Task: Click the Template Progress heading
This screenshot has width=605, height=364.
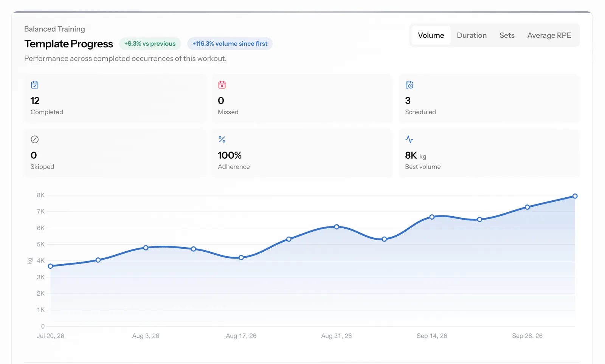Action: pyautogui.click(x=68, y=44)
